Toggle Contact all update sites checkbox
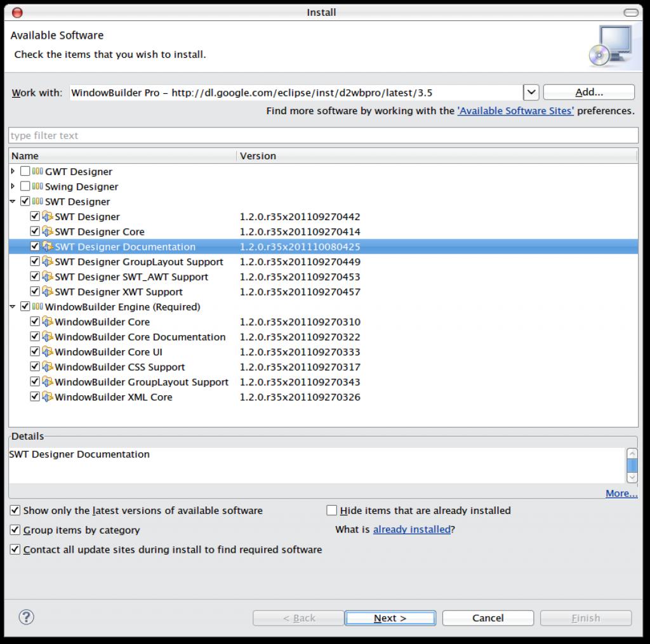 (15, 549)
